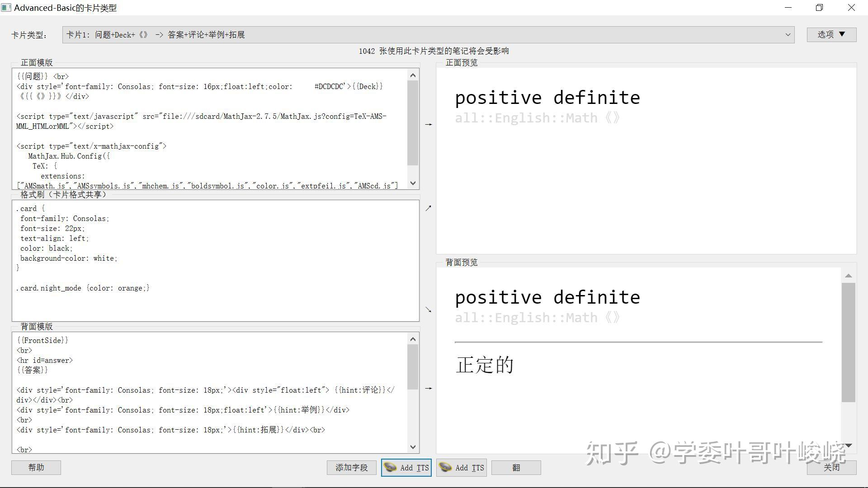Click inside the 格式刷 styling text area

[x=216, y=261]
